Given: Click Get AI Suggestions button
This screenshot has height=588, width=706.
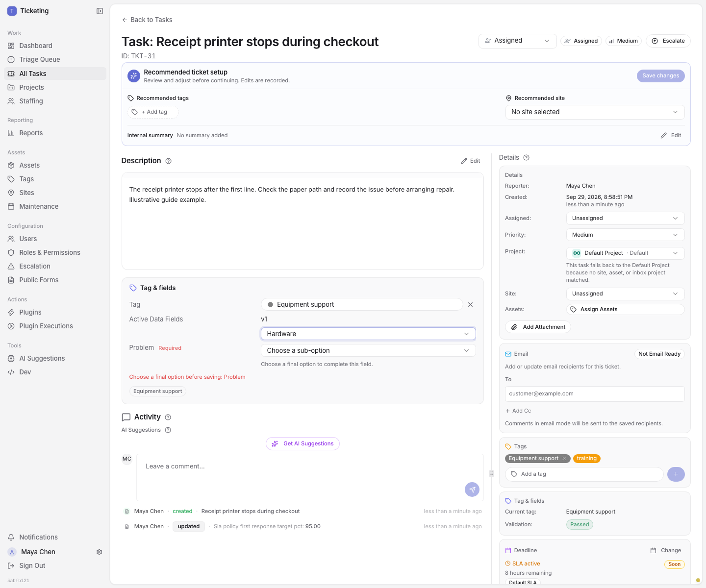Looking at the screenshot, I should 303,443.
